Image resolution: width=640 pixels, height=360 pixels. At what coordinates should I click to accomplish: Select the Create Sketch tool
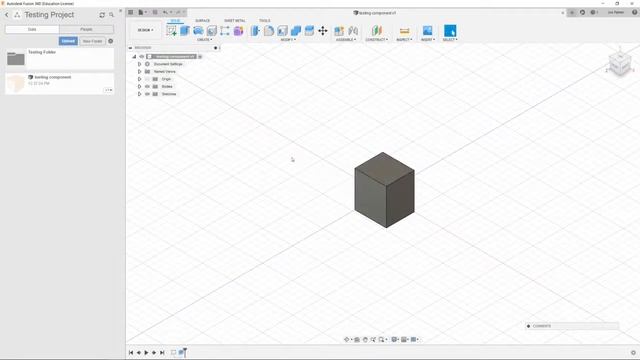coord(172,31)
